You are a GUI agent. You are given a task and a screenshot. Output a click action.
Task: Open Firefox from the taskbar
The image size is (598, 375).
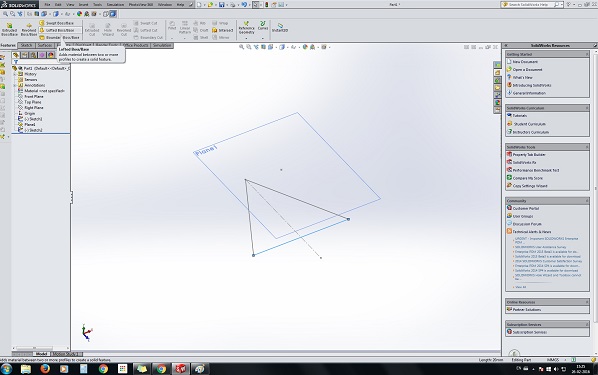point(45,369)
